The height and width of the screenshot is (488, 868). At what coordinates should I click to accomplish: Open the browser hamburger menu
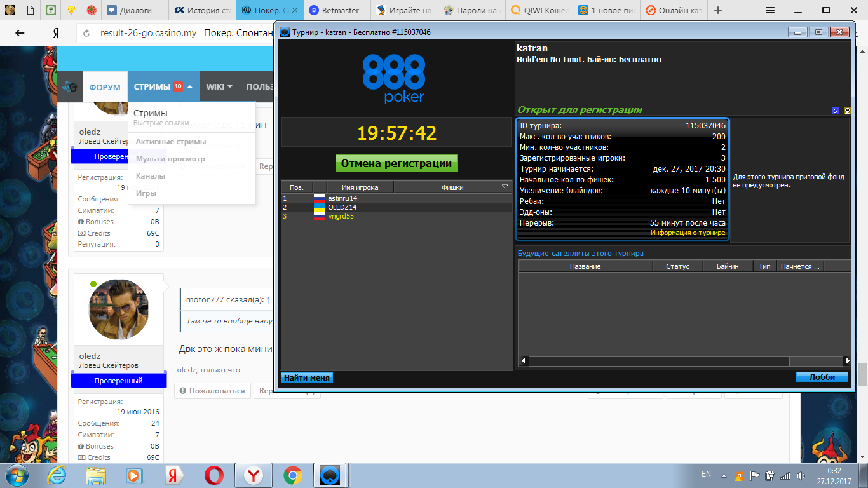770,10
